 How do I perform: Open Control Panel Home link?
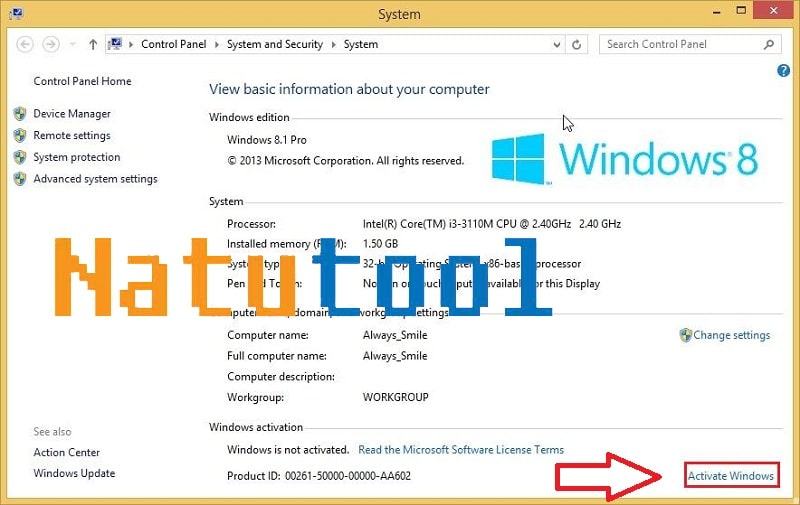tap(82, 81)
